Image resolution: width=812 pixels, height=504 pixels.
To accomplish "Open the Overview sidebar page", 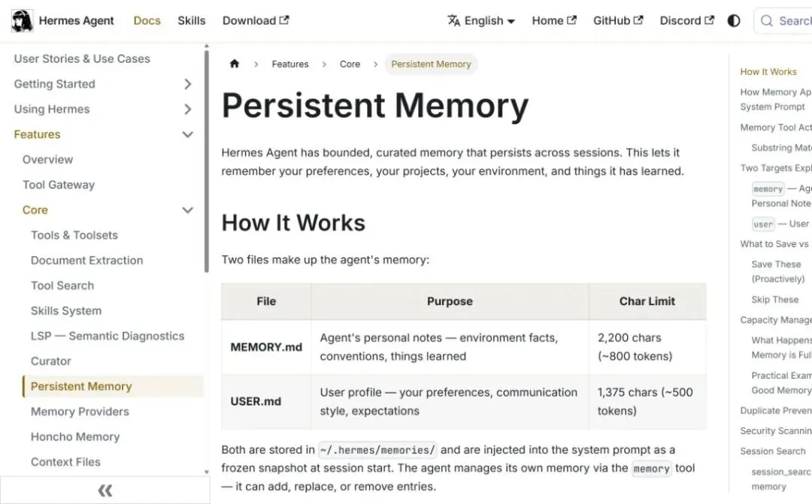I will coord(47,159).
